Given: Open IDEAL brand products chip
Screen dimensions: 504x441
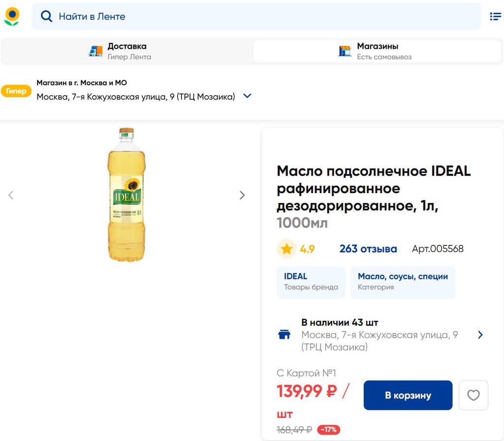Looking at the screenshot, I should click(x=311, y=282).
